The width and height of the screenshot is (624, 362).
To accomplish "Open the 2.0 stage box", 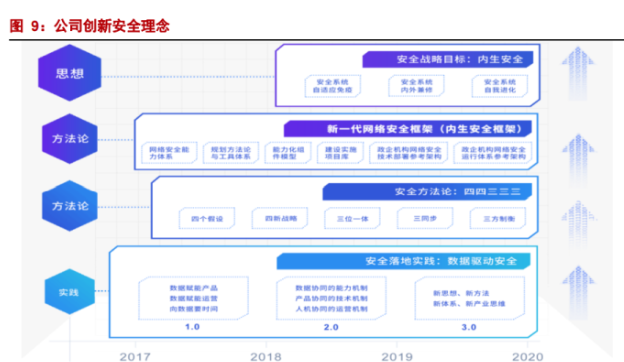I will point(331,298).
